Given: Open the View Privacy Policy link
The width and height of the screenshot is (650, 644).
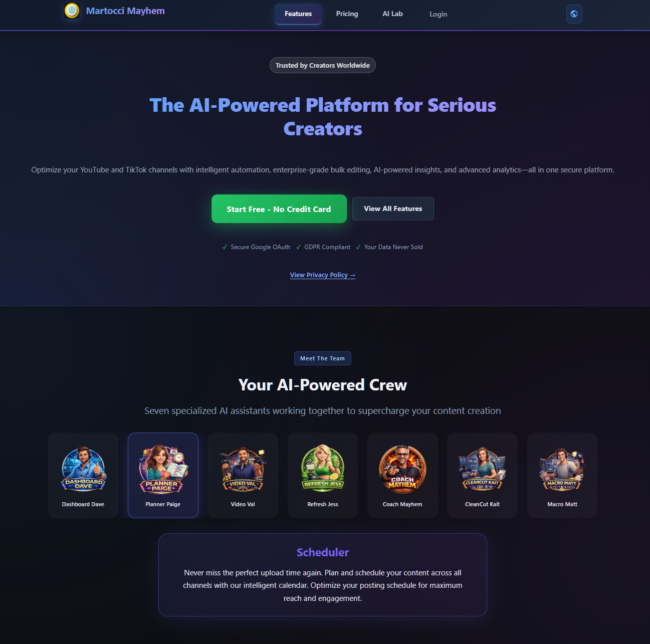Looking at the screenshot, I should point(323,275).
